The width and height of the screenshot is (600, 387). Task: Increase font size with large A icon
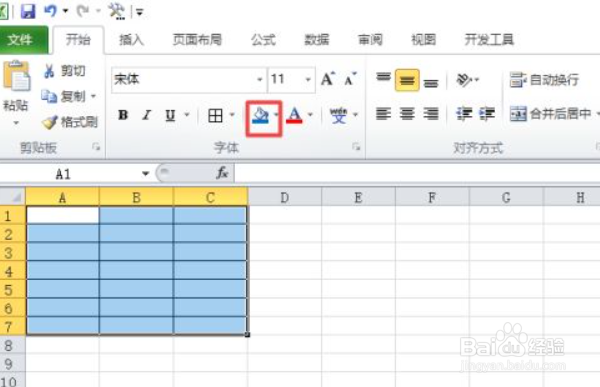click(x=328, y=79)
